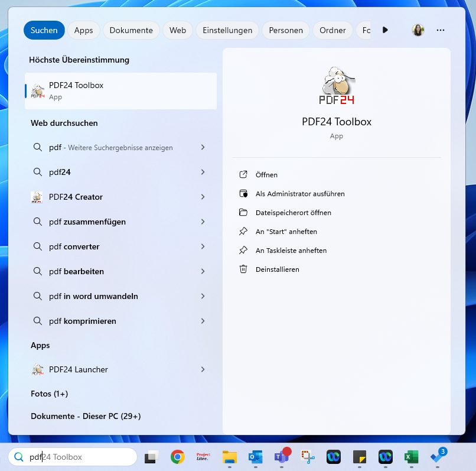Open the user profile avatar
The height and width of the screenshot is (471, 476).
click(x=418, y=30)
